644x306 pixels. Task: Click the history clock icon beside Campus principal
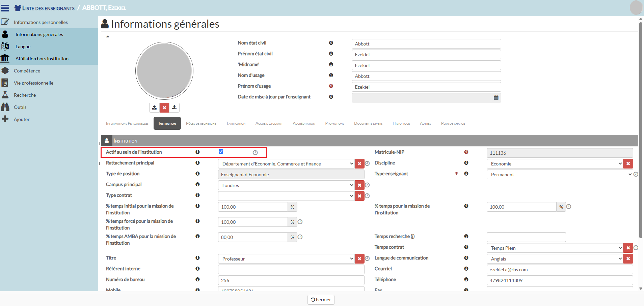point(367,185)
